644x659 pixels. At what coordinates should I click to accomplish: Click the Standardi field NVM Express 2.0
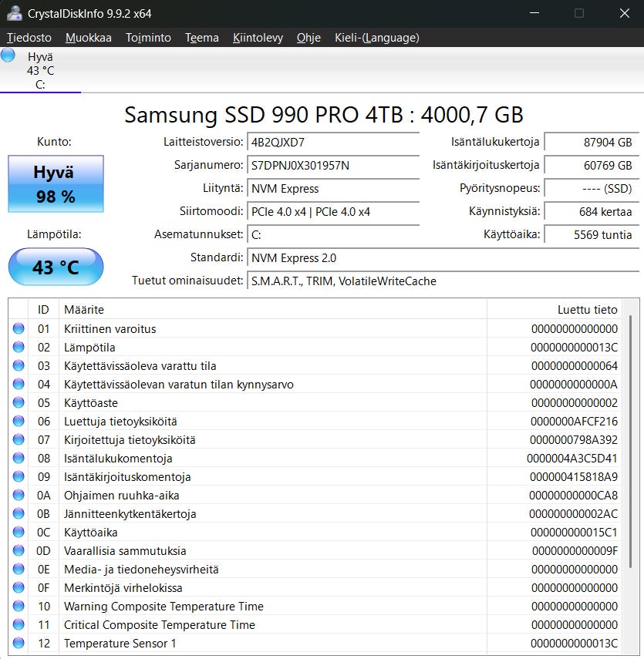[x=443, y=257]
